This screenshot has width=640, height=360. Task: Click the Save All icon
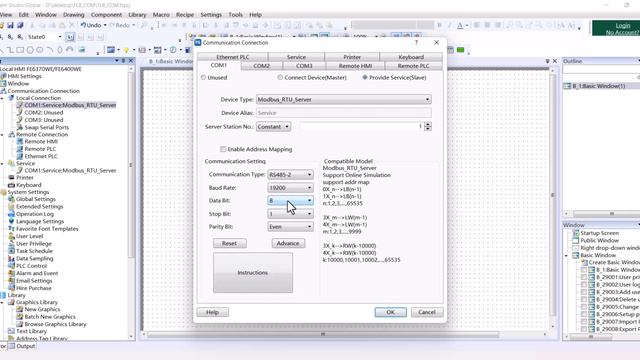(20, 25)
